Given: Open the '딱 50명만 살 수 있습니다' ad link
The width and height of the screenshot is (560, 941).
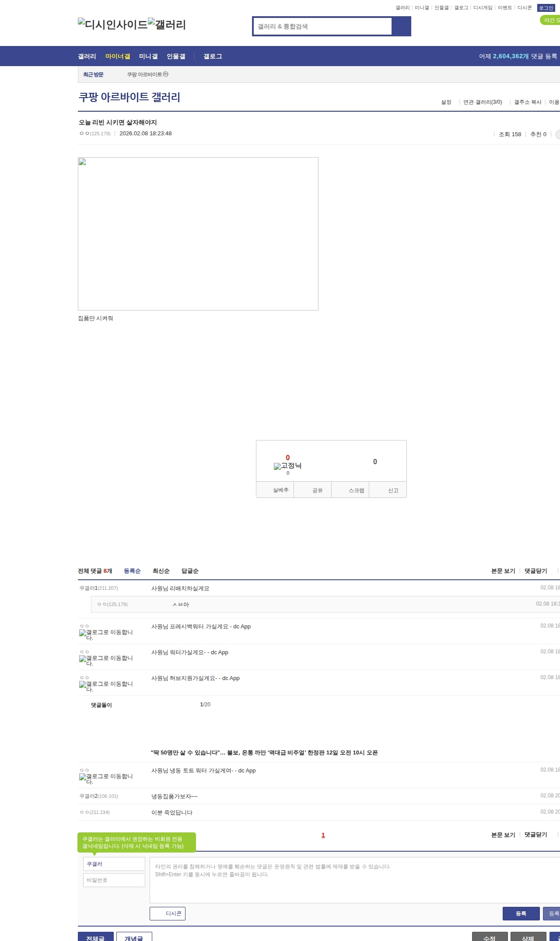Looking at the screenshot, I should (x=264, y=753).
